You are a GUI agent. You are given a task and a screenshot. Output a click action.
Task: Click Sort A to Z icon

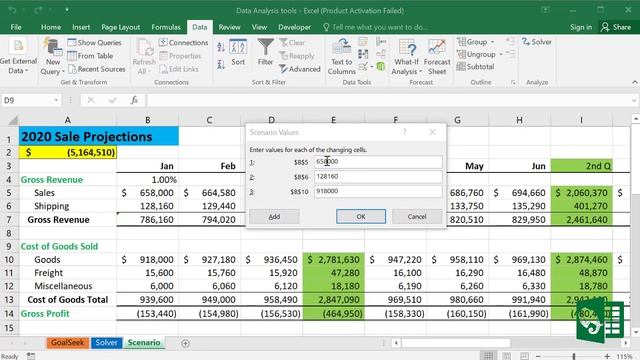221,47
